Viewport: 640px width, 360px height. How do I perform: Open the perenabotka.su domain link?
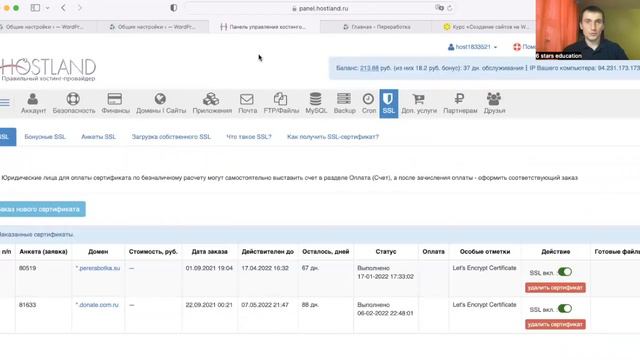click(x=98, y=268)
